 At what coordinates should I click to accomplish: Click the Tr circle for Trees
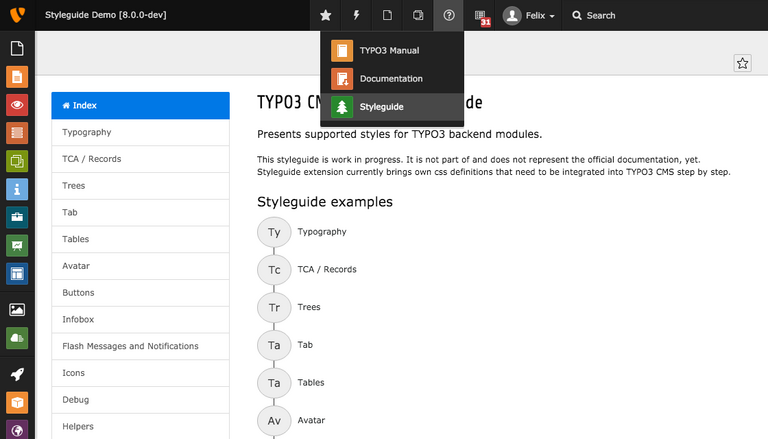click(x=274, y=308)
